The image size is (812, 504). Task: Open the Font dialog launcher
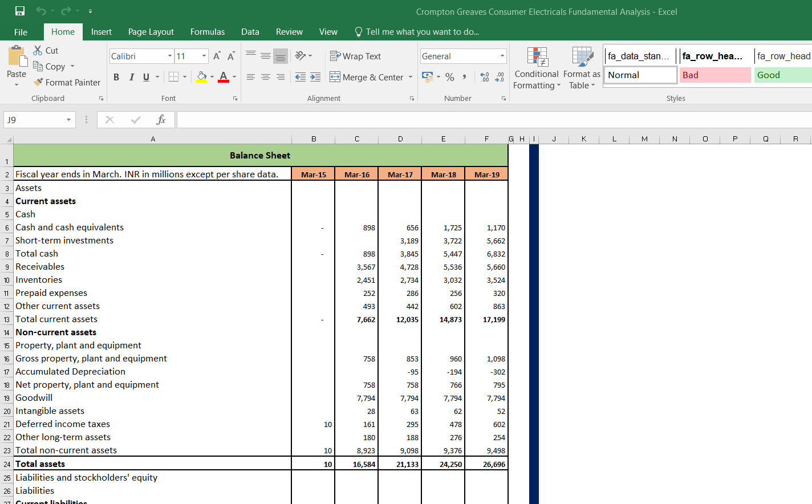235,99
